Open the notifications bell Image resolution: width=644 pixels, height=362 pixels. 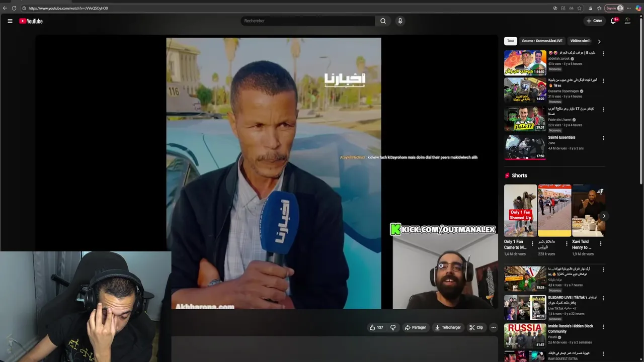[613, 21]
